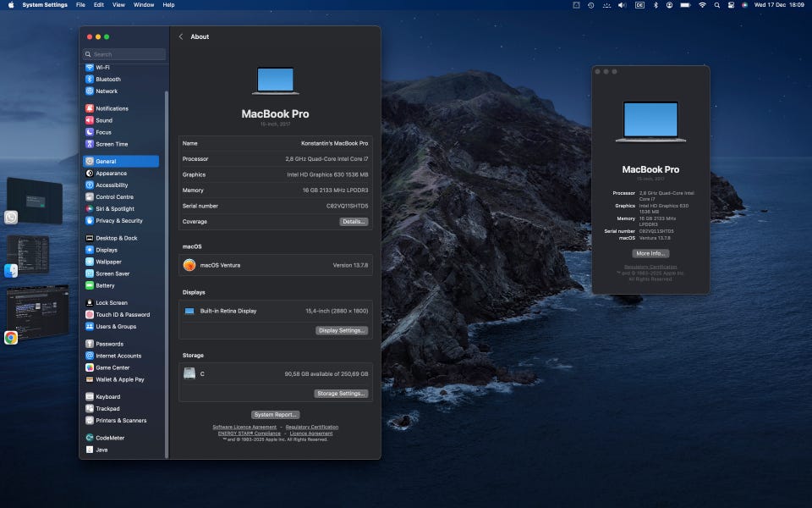Click the Display Settings... button
Viewport: 812px width, 508px height.
(342, 331)
